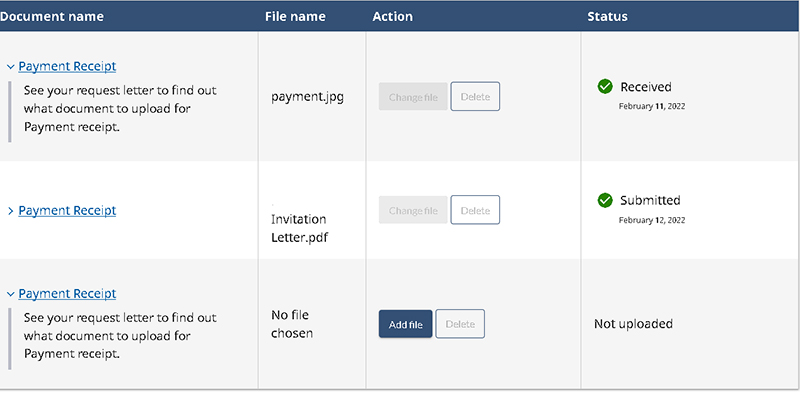Click the Status column header
The width and height of the screenshot is (800, 393).
(x=608, y=16)
